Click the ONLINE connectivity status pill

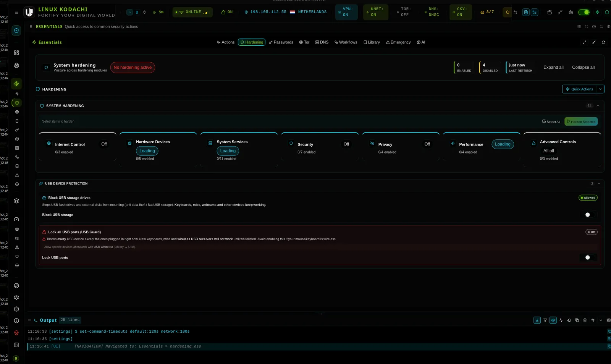pyautogui.click(x=192, y=12)
